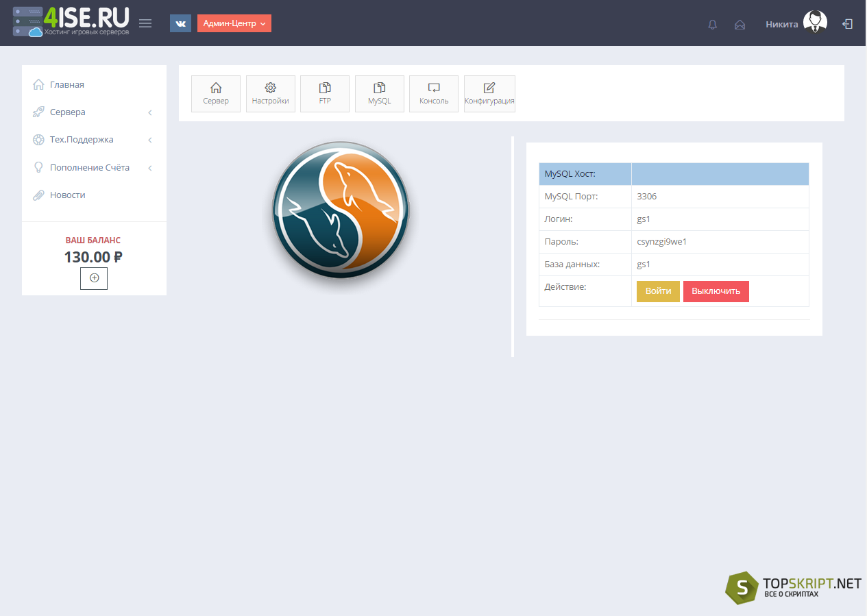Image resolution: width=867 pixels, height=616 pixels.
Task: Open the Настройки tab
Action: pyautogui.click(x=271, y=94)
